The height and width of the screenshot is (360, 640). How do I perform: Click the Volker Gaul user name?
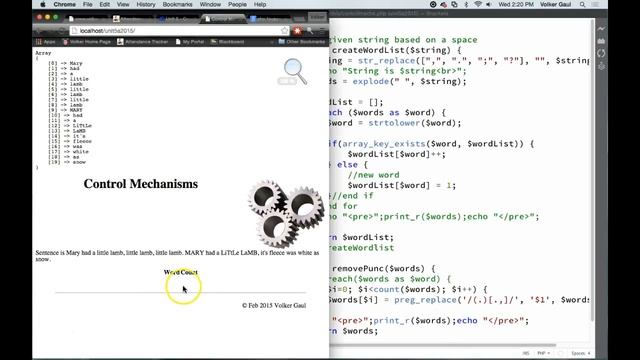click(x=556, y=4)
